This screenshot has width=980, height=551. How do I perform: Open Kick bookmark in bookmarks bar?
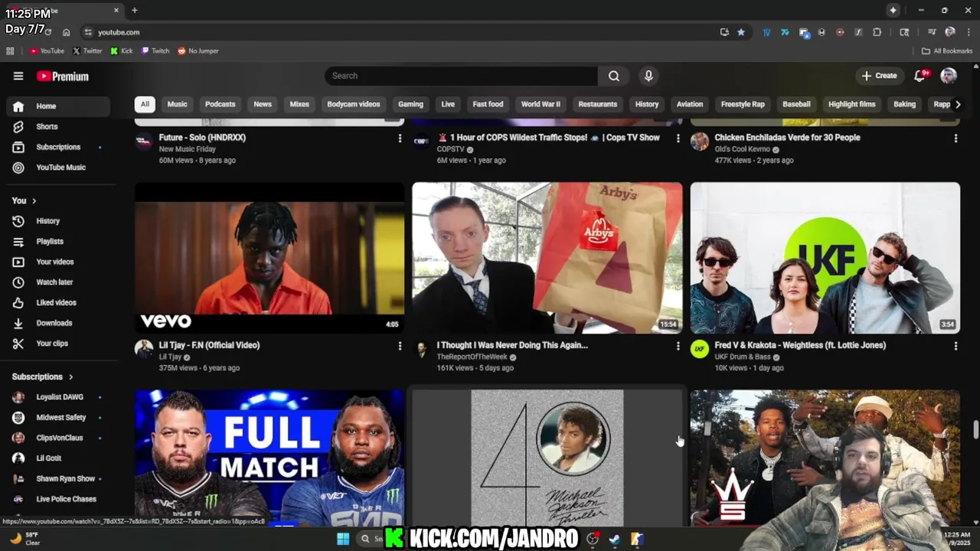point(122,51)
